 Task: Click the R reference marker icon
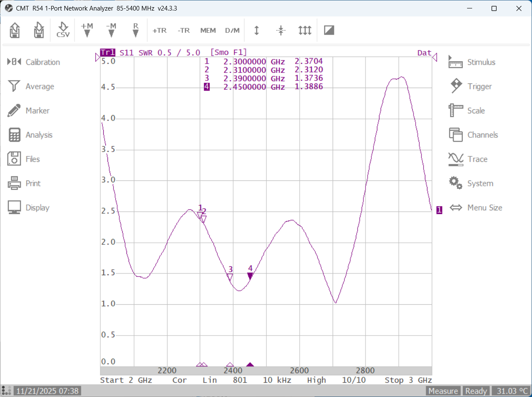coord(135,30)
